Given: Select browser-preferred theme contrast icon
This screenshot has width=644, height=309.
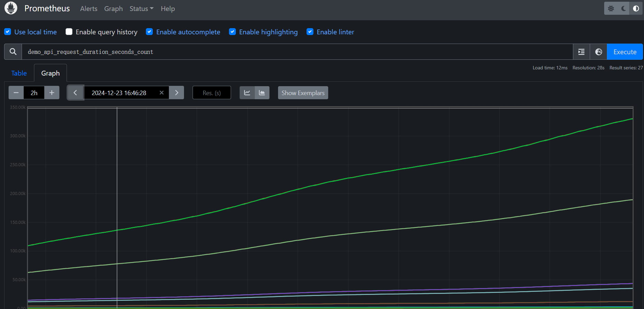Looking at the screenshot, I should 636,9.
